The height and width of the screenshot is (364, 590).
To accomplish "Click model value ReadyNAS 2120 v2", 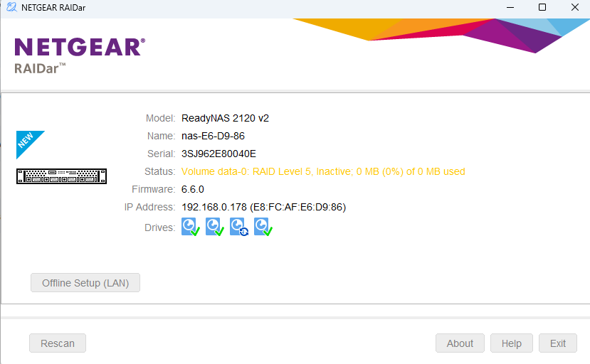I will tap(225, 118).
